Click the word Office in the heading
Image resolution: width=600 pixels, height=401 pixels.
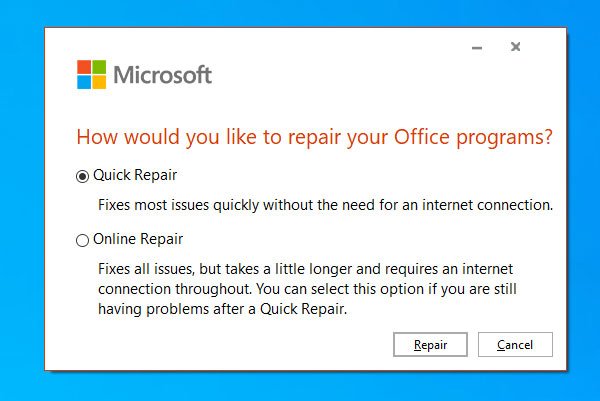(x=422, y=136)
